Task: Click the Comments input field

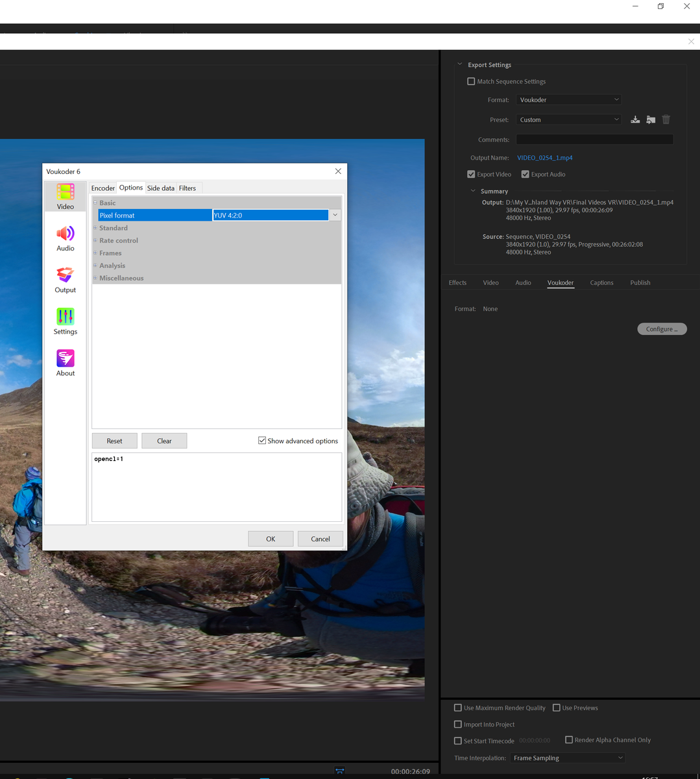Action: coord(594,140)
